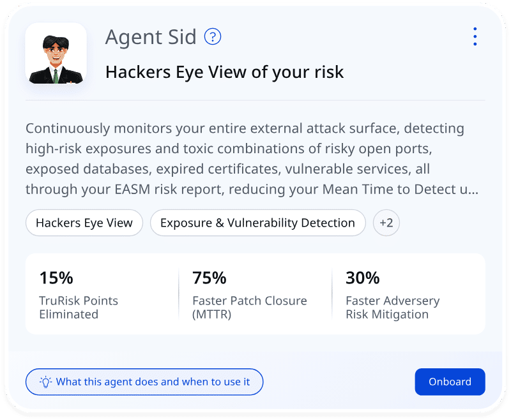Click the Faster Adversery Risk Mitigation label
The image size is (511, 420).
pos(392,307)
